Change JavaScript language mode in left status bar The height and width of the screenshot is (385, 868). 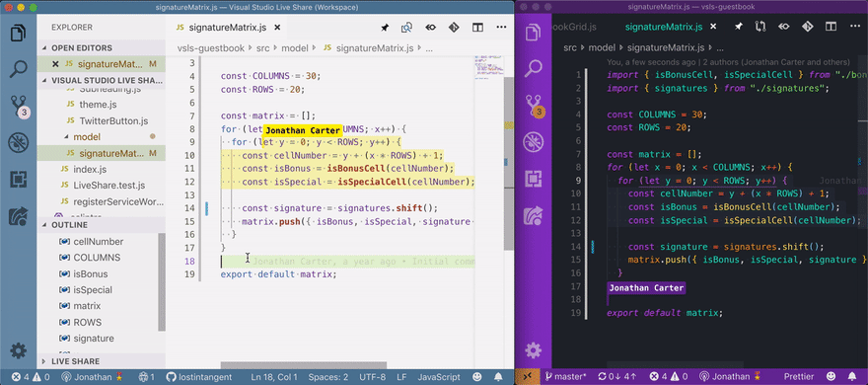439,377
